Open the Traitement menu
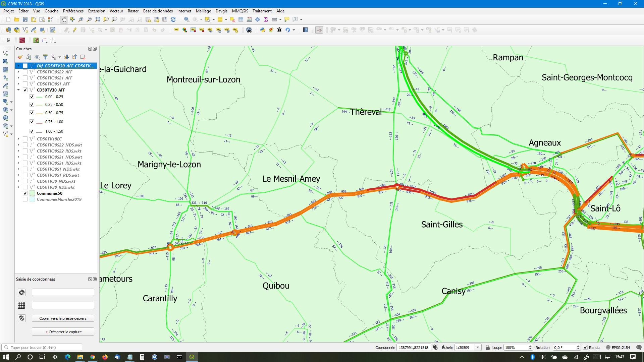This screenshot has height=362, width=644. (262, 11)
